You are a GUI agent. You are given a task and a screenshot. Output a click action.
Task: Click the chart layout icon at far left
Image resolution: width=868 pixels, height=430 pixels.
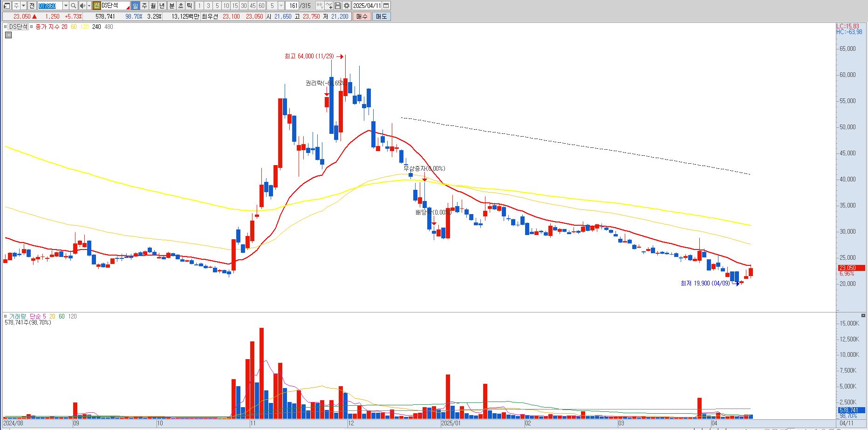coord(7,6)
